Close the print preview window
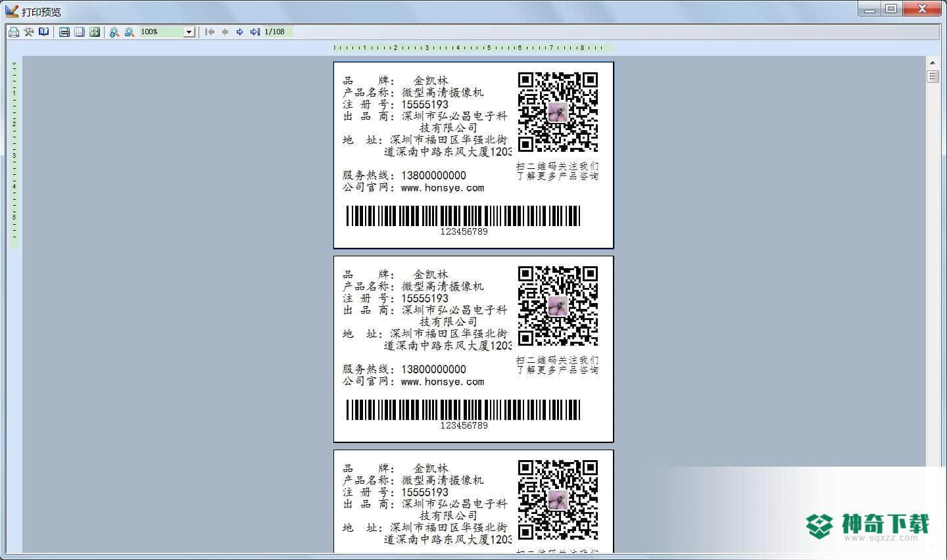 [x=923, y=9]
